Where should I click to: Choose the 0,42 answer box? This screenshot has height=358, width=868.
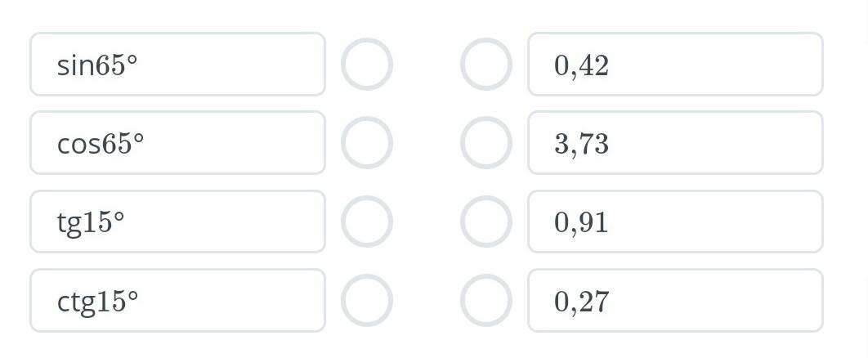click(674, 65)
